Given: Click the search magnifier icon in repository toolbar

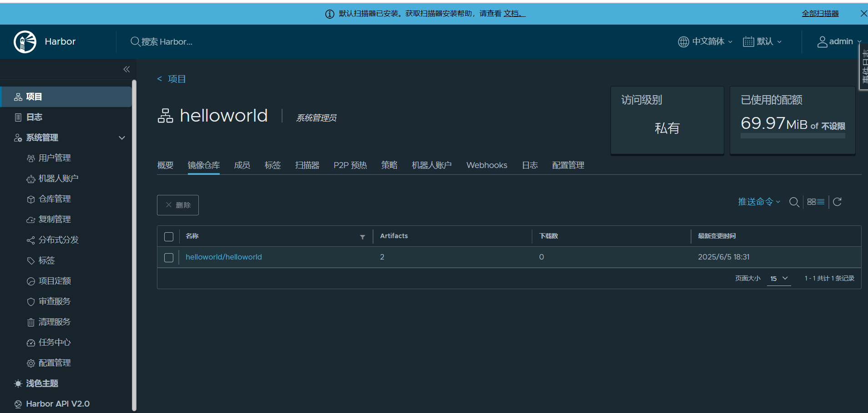Looking at the screenshot, I should tap(794, 202).
